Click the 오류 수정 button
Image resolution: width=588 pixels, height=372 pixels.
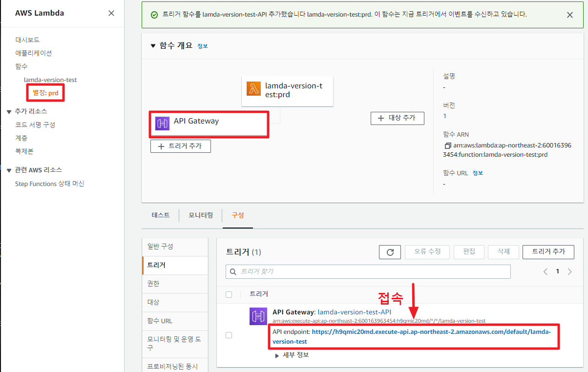point(427,251)
